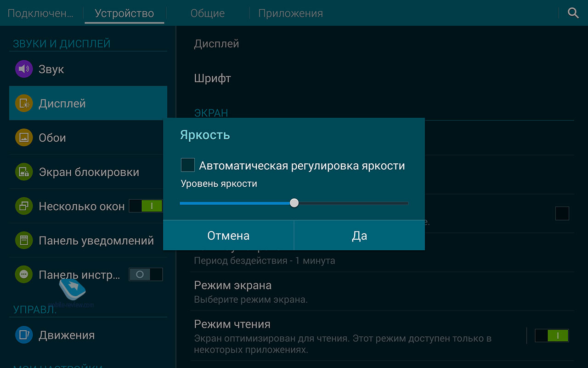Tap the Notification panel (Панель уведомлений) icon
This screenshot has height=368, width=588.
click(24, 240)
